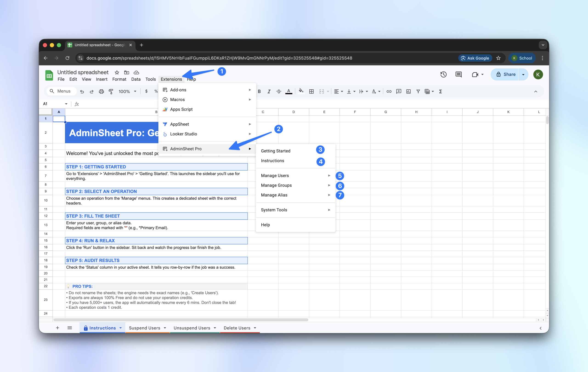
Task: Click the print icon in toolbar
Action: (101, 91)
